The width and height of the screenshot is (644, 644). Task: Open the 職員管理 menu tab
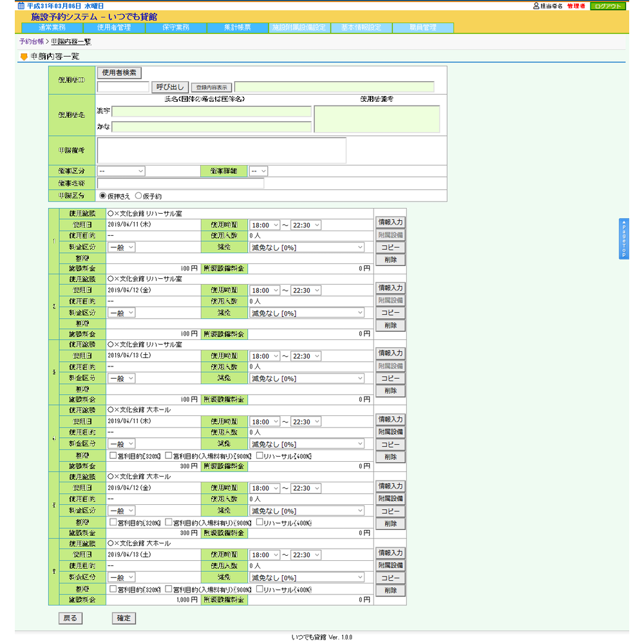click(423, 28)
